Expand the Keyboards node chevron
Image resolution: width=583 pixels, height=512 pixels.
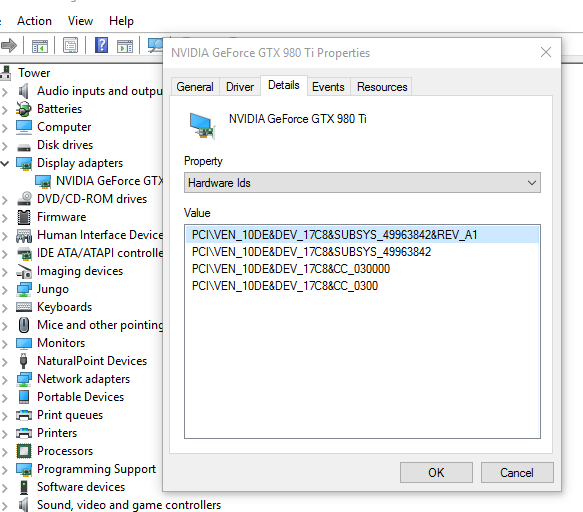coord(4,307)
